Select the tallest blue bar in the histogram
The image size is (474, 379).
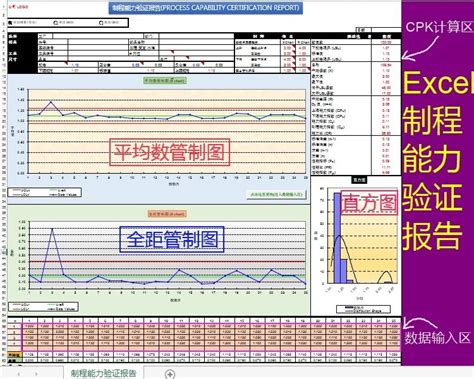click(x=337, y=238)
